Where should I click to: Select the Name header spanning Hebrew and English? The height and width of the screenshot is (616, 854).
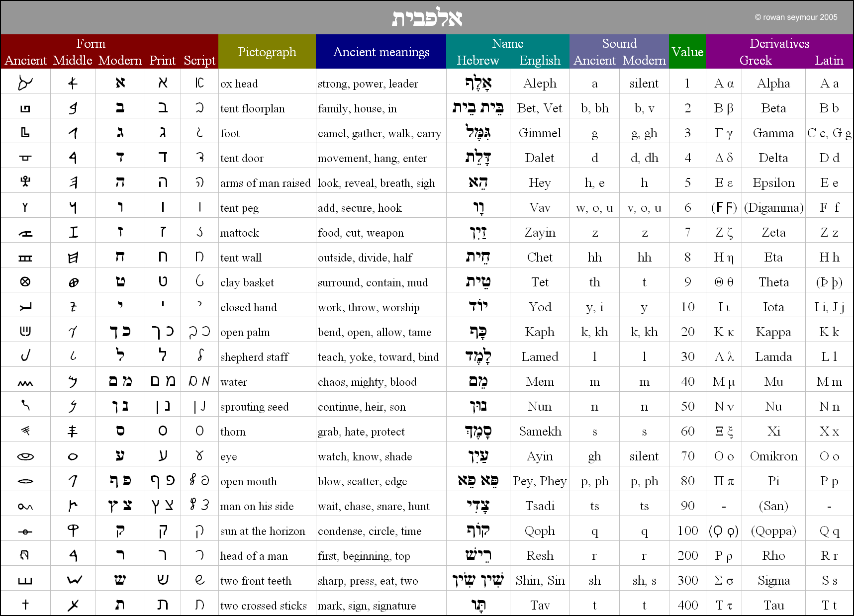coord(507,43)
